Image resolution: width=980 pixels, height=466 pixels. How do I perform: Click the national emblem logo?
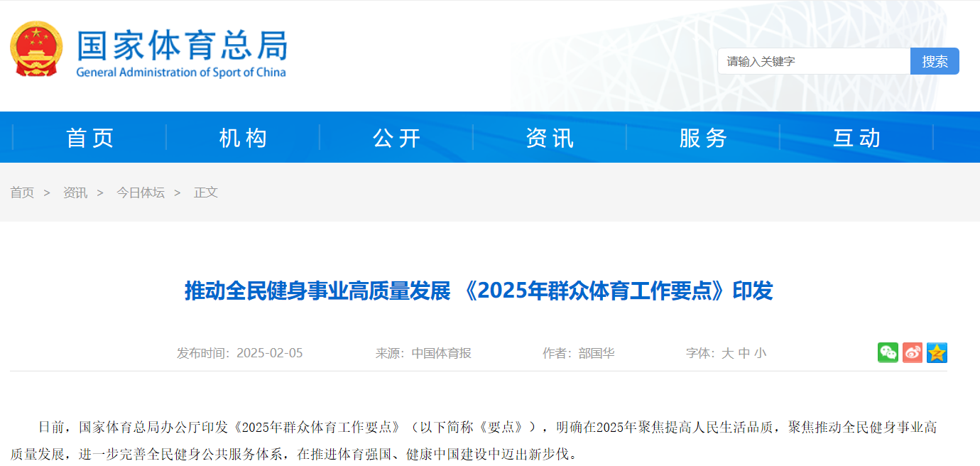(36, 50)
